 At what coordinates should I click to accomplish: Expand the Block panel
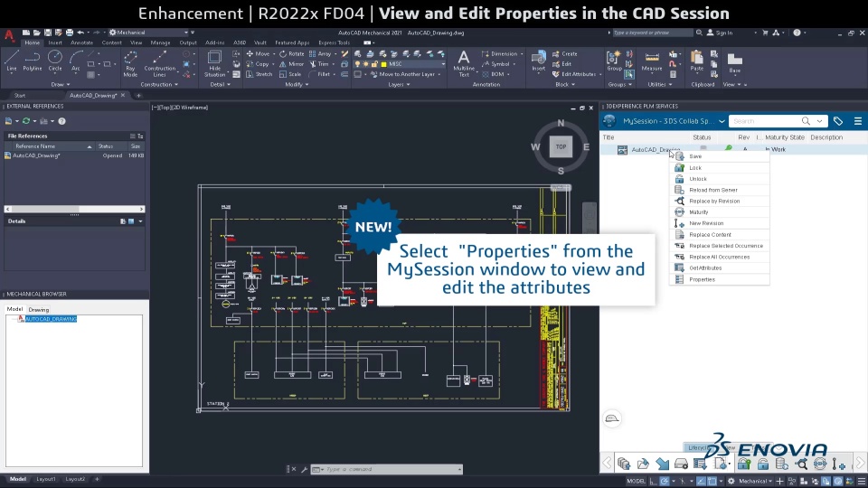point(565,85)
